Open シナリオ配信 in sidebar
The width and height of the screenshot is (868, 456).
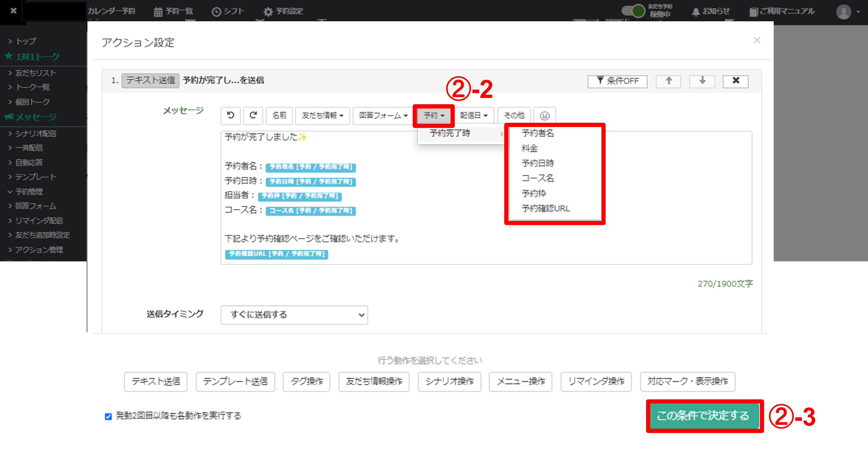[35, 134]
